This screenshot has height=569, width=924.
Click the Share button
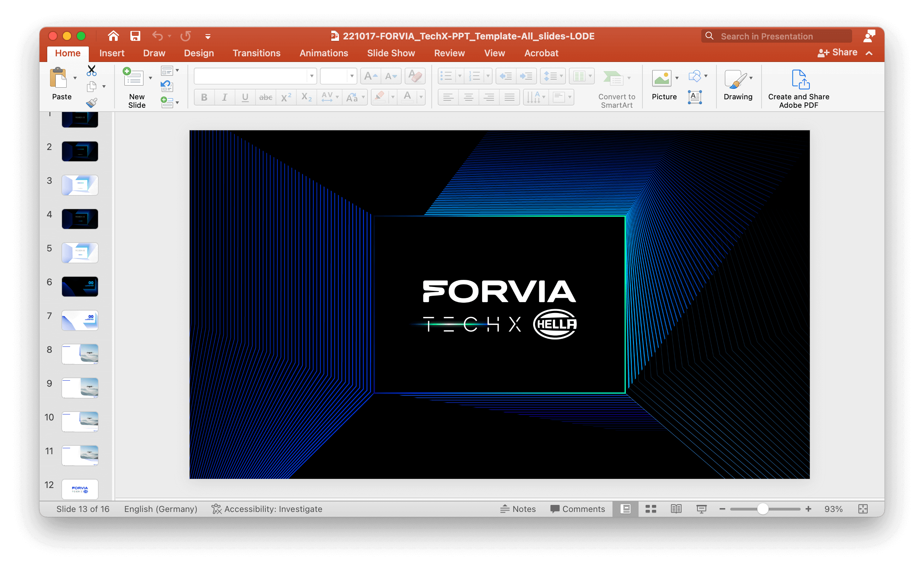pyautogui.click(x=837, y=52)
